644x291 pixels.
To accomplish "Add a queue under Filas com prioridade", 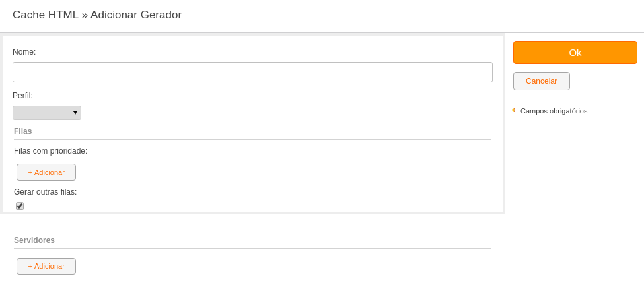I will tap(46, 172).
